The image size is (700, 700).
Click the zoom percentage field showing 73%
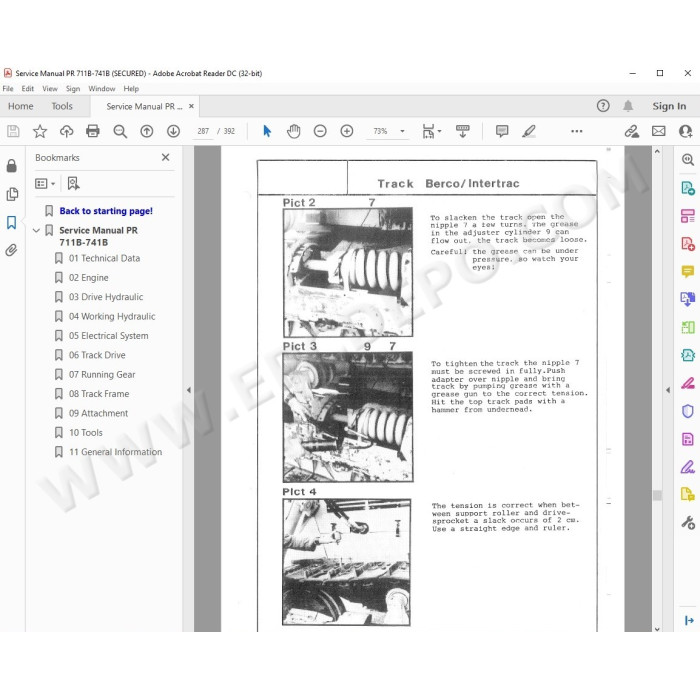[x=380, y=131]
